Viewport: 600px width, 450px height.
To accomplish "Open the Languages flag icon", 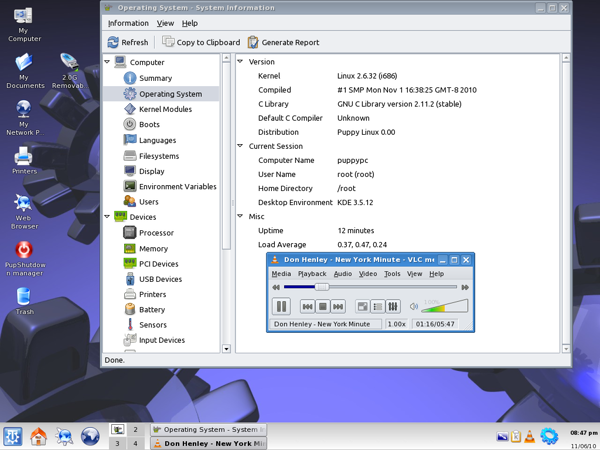I will point(130,140).
